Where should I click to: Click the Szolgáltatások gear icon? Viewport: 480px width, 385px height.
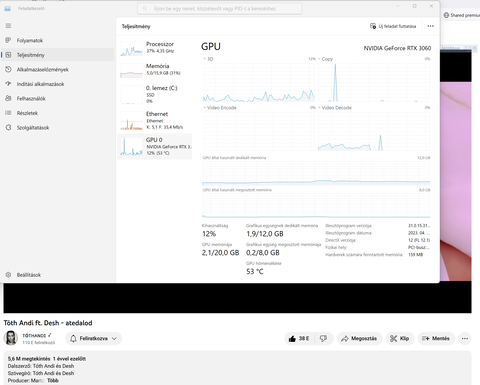tap(8, 127)
